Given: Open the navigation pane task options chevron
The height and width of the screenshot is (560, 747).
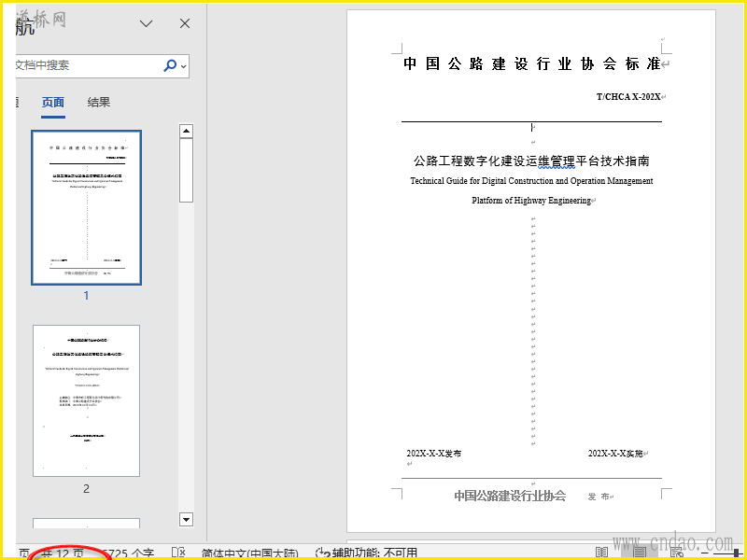Looking at the screenshot, I should (x=146, y=23).
